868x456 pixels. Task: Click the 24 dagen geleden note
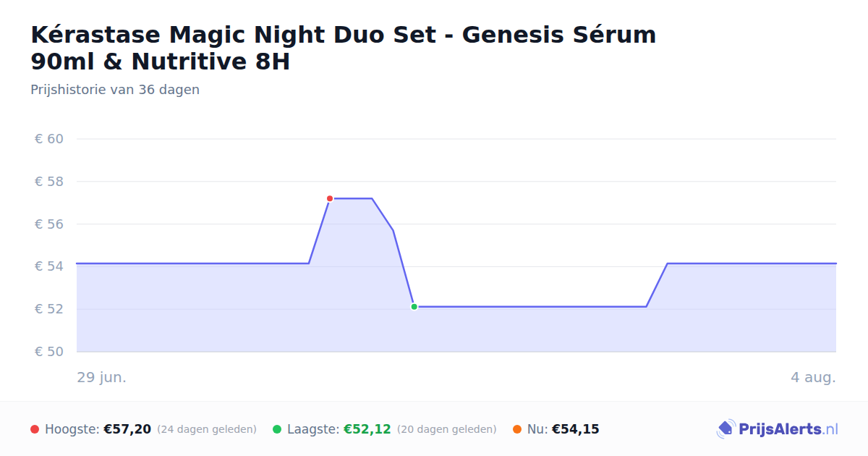pos(207,429)
